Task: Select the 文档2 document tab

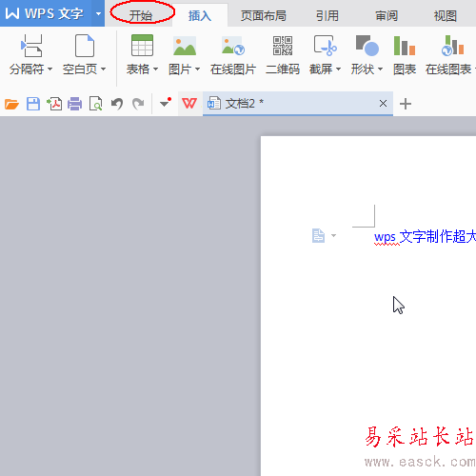Action: pos(298,104)
